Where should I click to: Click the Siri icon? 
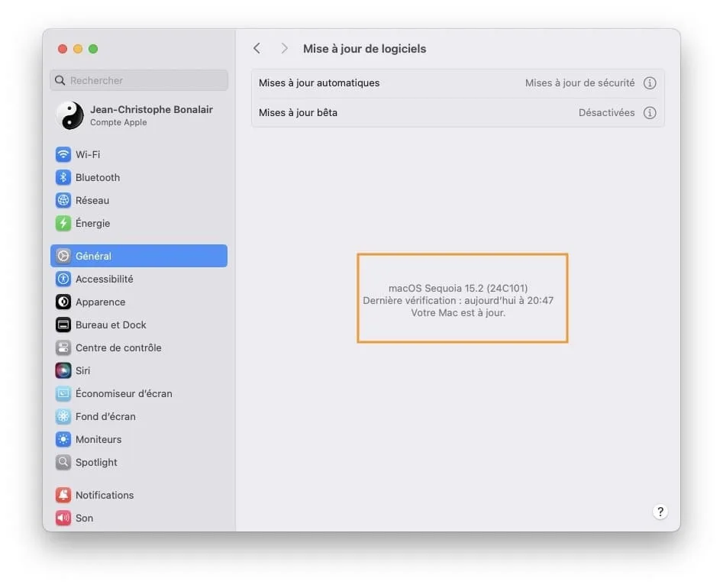[63, 371]
